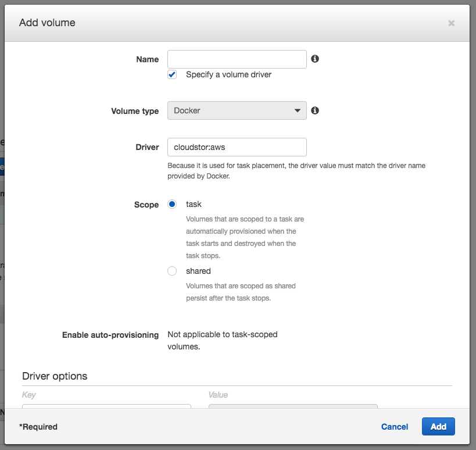Screen dimensions: 476x450
Task: Click the Driver field containing cloudstor:aws
Action: (237, 147)
